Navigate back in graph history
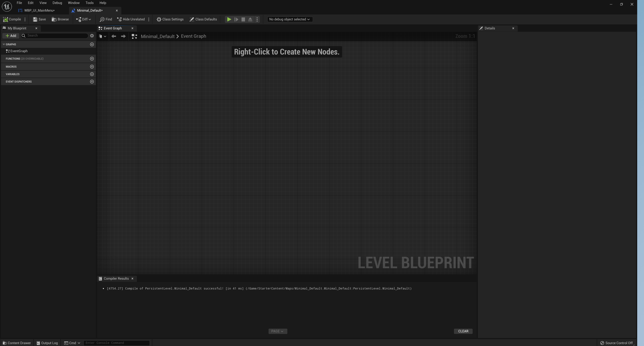The height and width of the screenshot is (346, 644). coord(114,36)
